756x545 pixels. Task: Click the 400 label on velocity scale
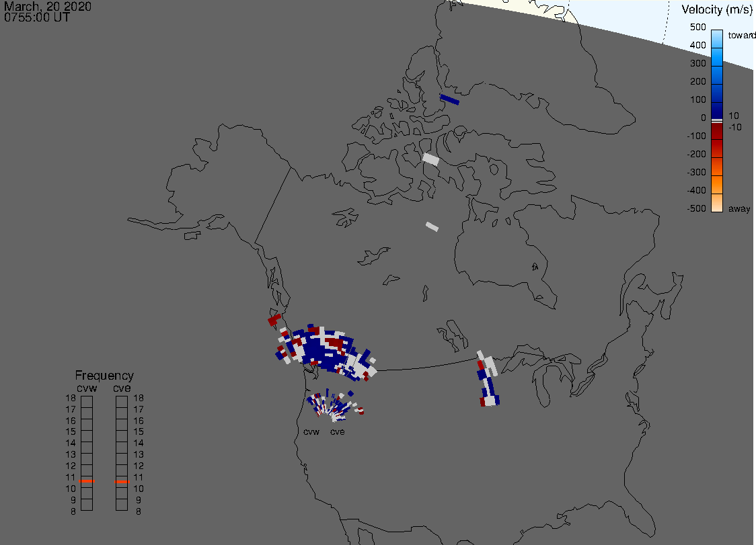tap(697, 45)
